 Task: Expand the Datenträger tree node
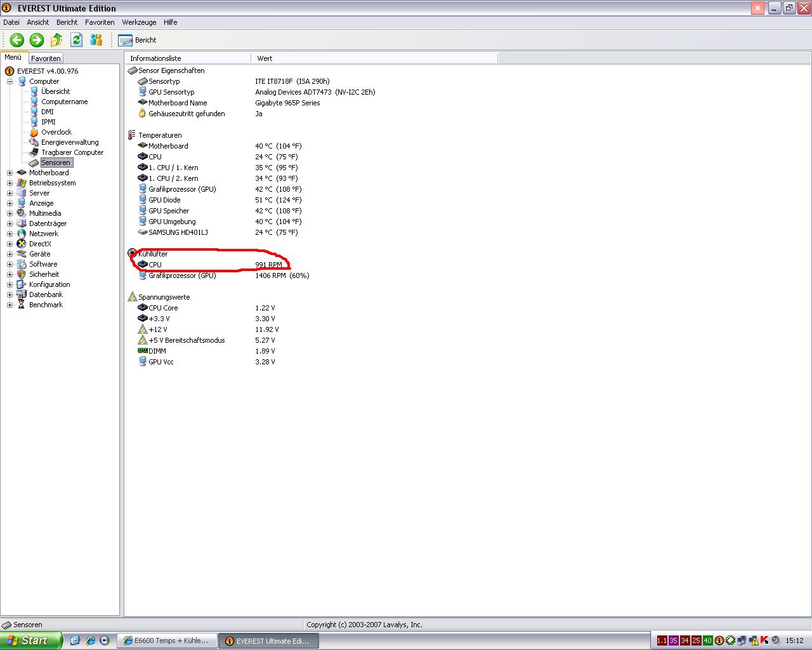point(10,223)
